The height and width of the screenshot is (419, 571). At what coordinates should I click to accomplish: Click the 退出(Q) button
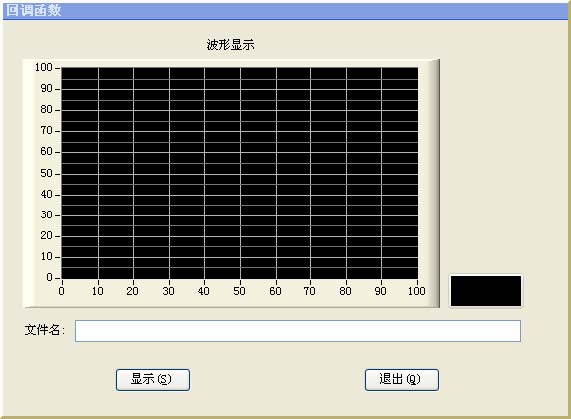pyautogui.click(x=402, y=380)
